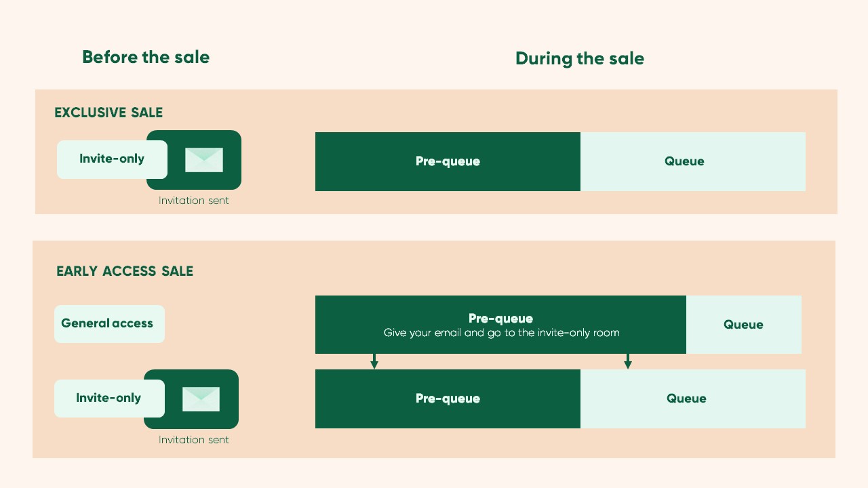
Task: Click the Pre-queue block with email instructions
Action: tap(500, 325)
